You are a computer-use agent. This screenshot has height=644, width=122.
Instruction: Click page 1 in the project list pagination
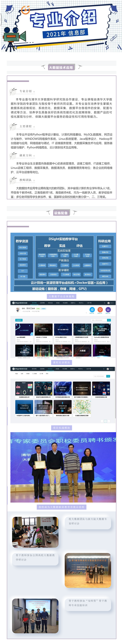click(105, 421)
